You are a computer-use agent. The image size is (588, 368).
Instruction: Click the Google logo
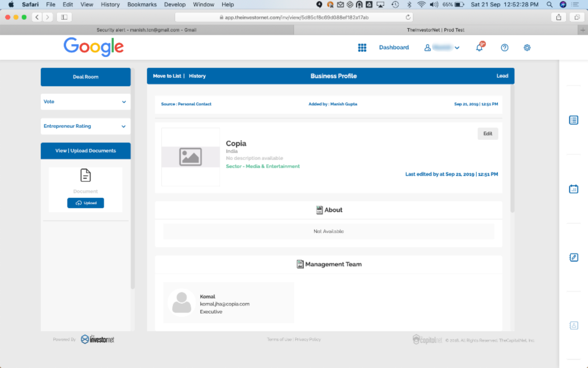click(94, 47)
